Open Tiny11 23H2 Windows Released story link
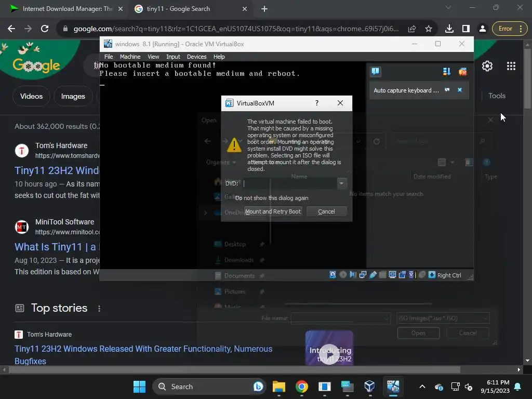 (143, 355)
